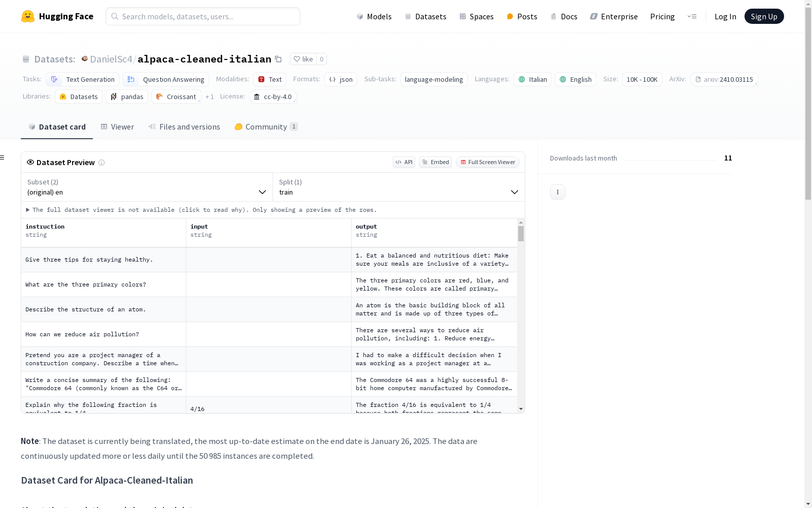Screen dimensions: 812x508
Task: Select the pandas library tag
Action: click(x=127, y=97)
